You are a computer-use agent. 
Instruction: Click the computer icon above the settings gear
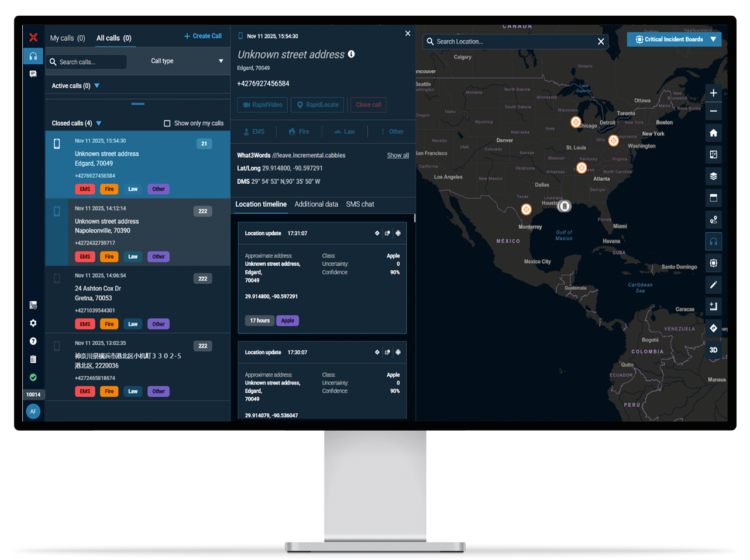(33, 305)
